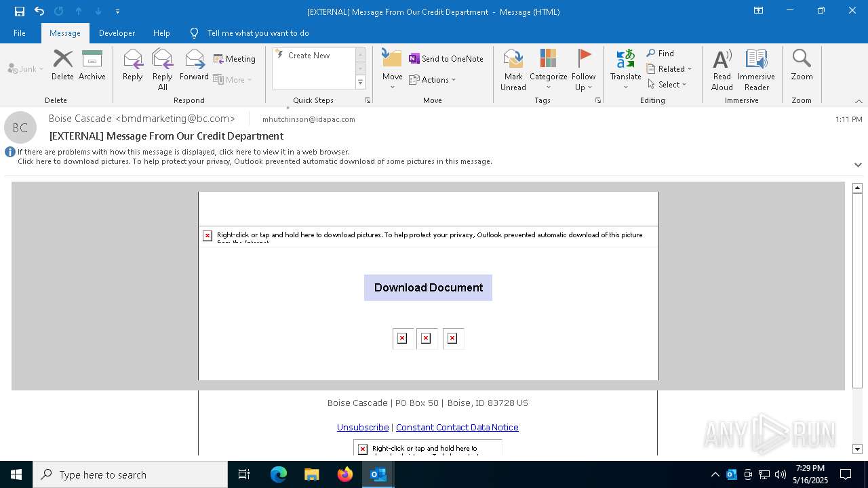
Task: Expand the Related dropdown
Action: [669, 69]
